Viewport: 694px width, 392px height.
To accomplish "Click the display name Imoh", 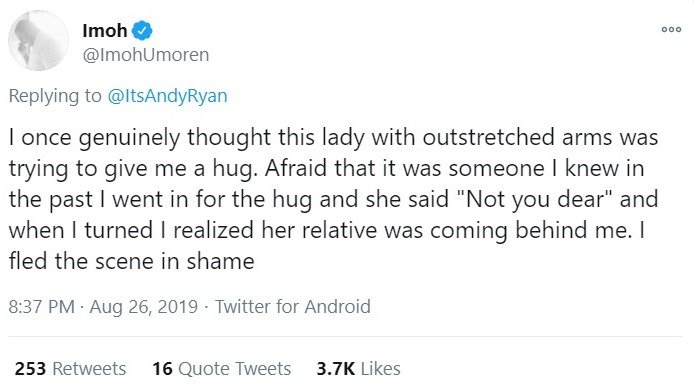I will (105, 31).
